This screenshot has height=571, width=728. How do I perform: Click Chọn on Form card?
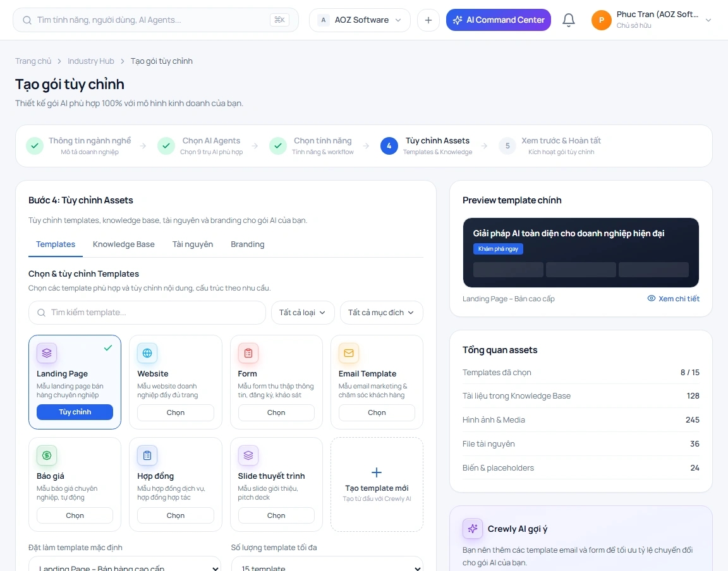tap(276, 412)
